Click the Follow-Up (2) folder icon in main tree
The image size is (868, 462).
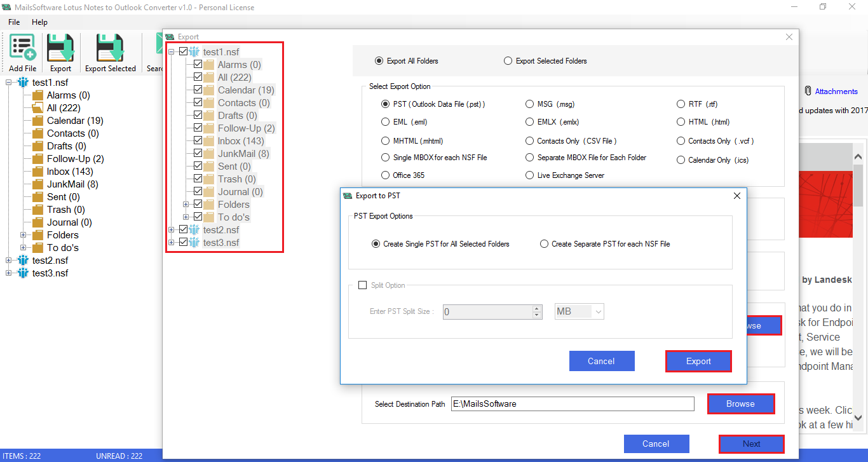point(37,159)
